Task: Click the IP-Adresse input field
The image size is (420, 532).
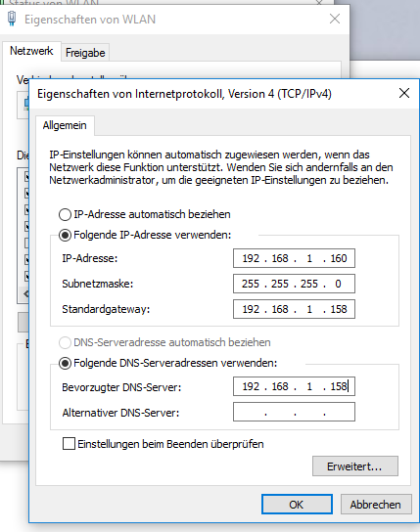Action: 294,258
